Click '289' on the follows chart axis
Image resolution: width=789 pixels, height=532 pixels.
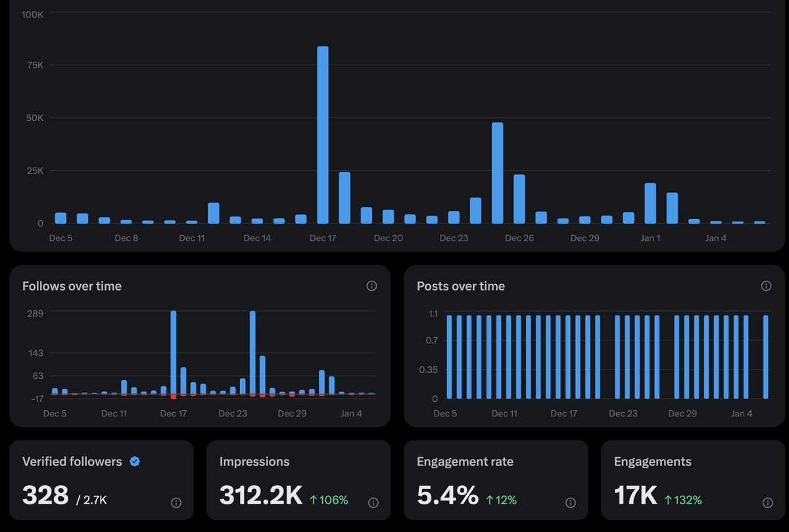(36, 313)
